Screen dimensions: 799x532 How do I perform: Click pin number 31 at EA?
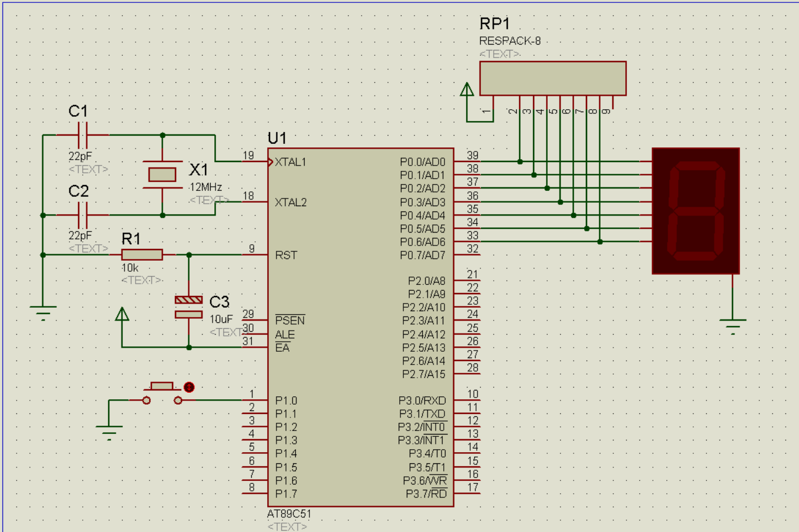click(x=248, y=341)
